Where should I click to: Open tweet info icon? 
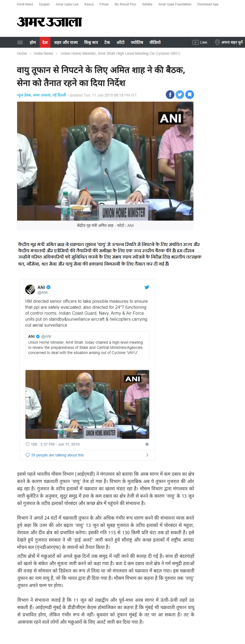coord(147,444)
